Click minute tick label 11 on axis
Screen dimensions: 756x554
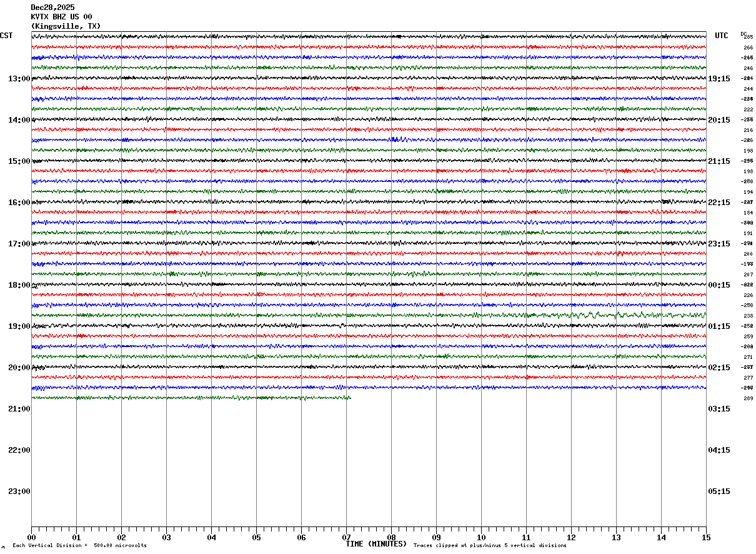pos(526,537)
